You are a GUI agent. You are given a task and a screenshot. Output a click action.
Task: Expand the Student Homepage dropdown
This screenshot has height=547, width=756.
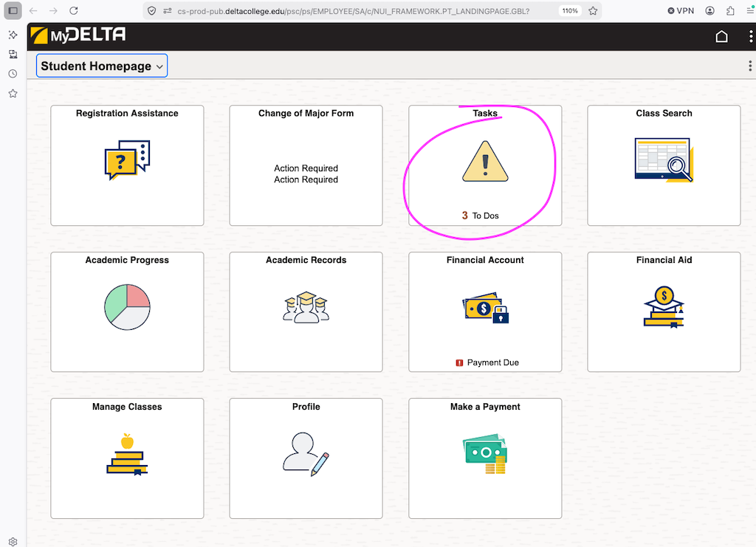pyautogui.click(x=102, y=66)
